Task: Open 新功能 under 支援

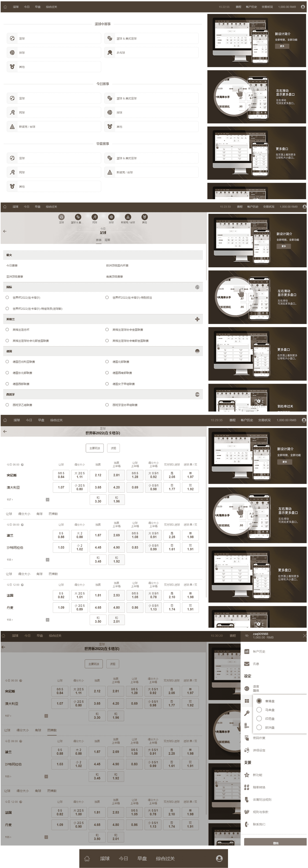Action: coord(257,775)
